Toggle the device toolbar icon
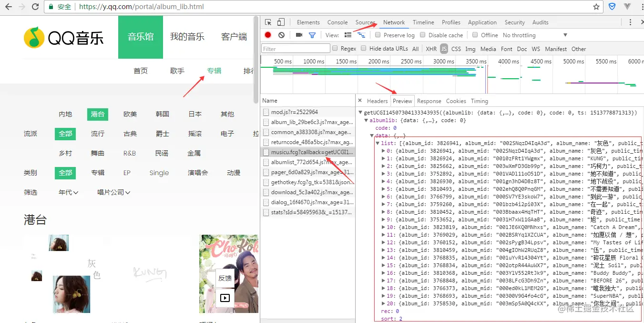Viewport: 644px width, 323px height. point(281,22)
